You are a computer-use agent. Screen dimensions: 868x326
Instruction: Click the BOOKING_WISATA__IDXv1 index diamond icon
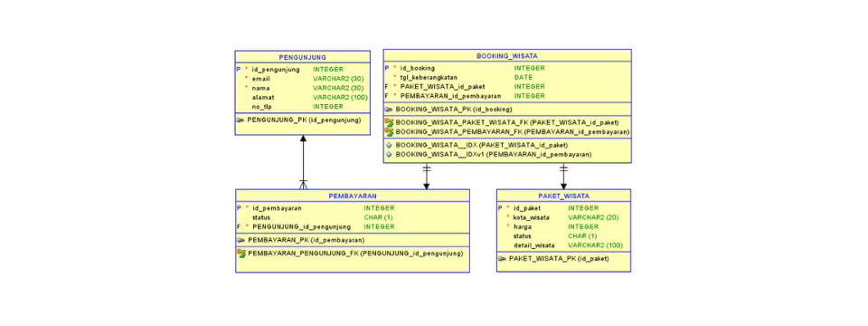click(389, 154)
